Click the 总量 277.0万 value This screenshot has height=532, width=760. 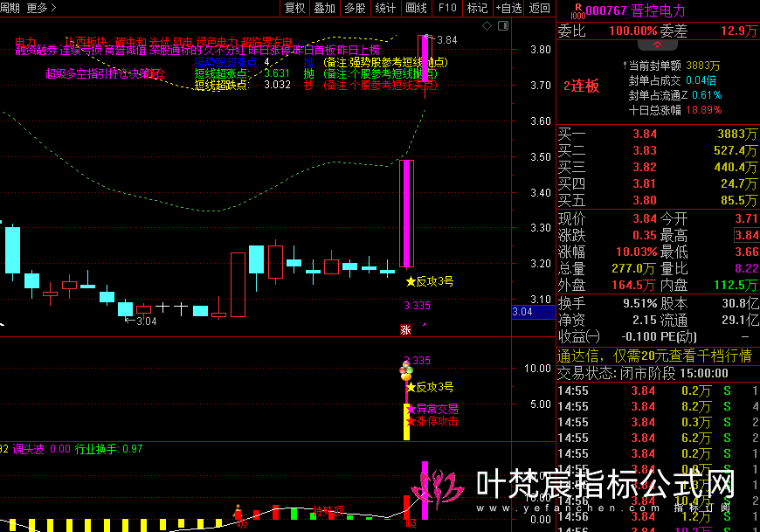click(x=633, y=268)
